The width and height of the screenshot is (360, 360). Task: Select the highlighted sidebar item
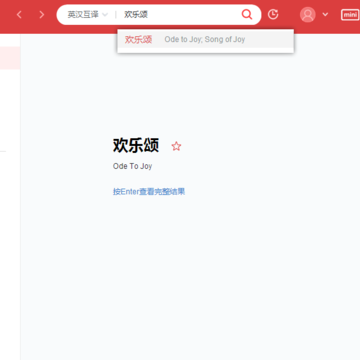10,58
